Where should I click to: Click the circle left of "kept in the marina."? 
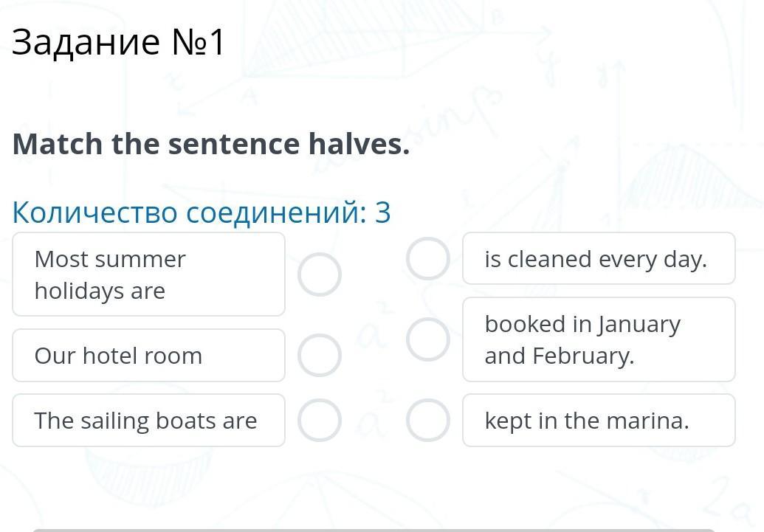428,421
